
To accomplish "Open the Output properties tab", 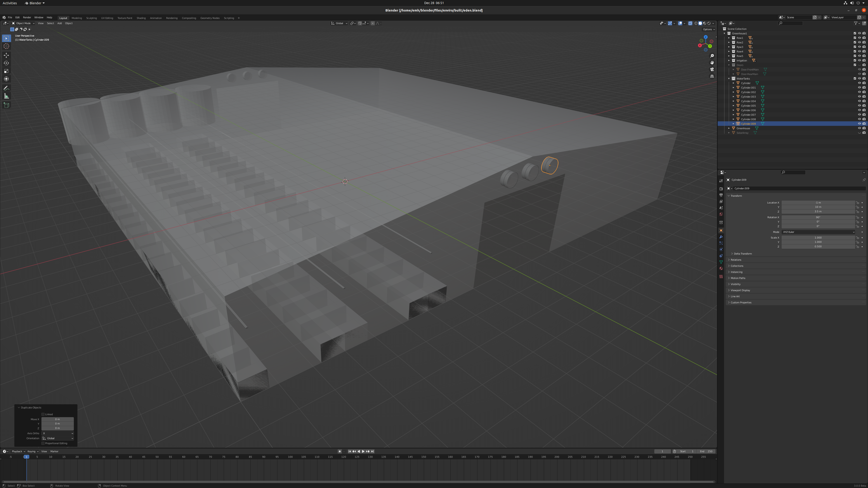I will point(721,195).
